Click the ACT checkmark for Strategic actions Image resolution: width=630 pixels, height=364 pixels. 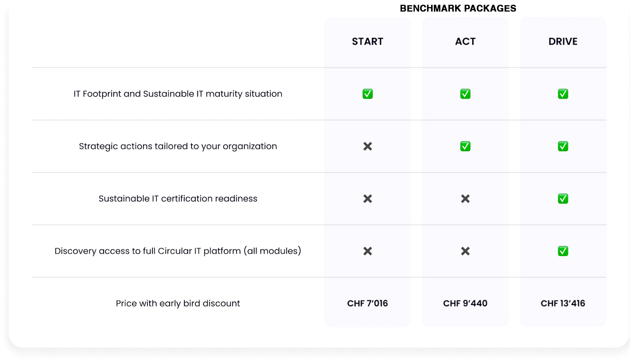465,146
